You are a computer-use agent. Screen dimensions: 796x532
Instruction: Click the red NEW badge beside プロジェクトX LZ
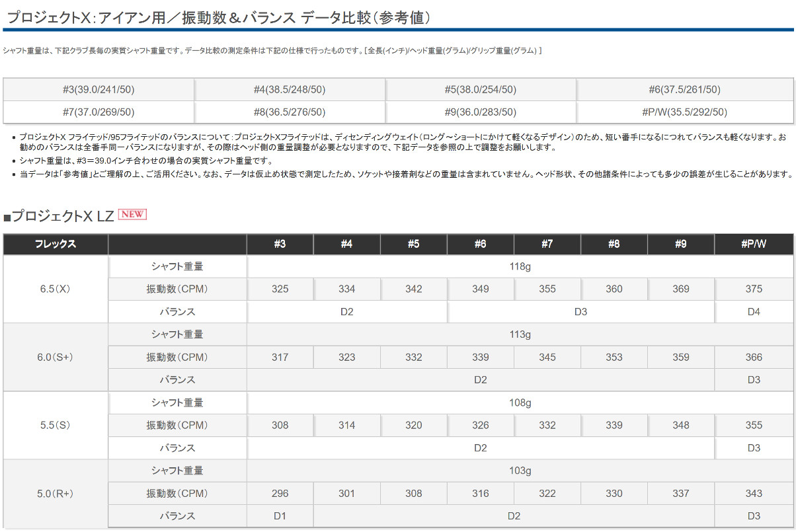click(132, 214)
